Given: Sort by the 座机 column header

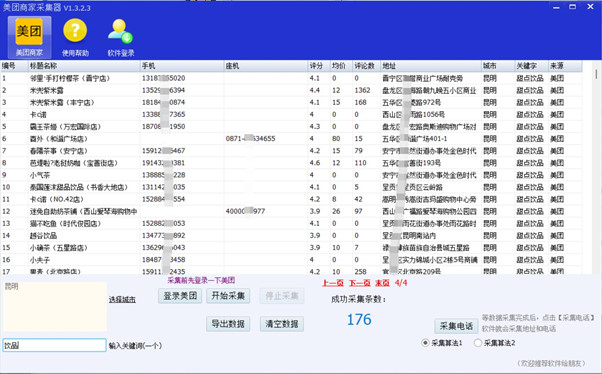Looking at the screenshot, I should 266,66.
